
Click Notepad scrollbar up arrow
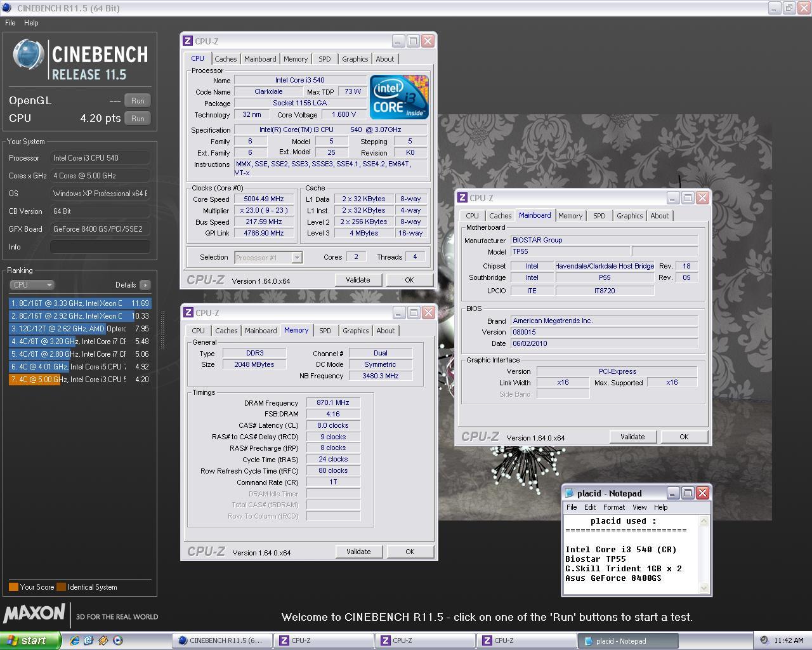(x=704, y=521)
